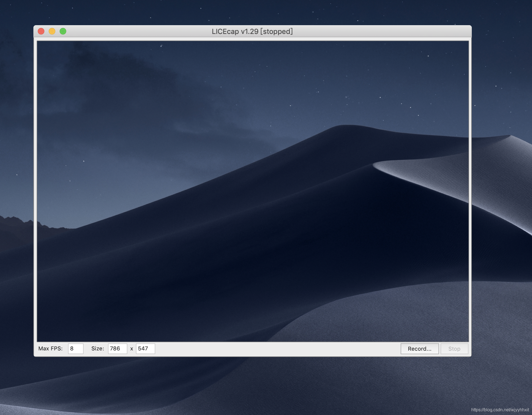Close the LICEcap window with red button
The image size is (532, 415).
(41, 31)
